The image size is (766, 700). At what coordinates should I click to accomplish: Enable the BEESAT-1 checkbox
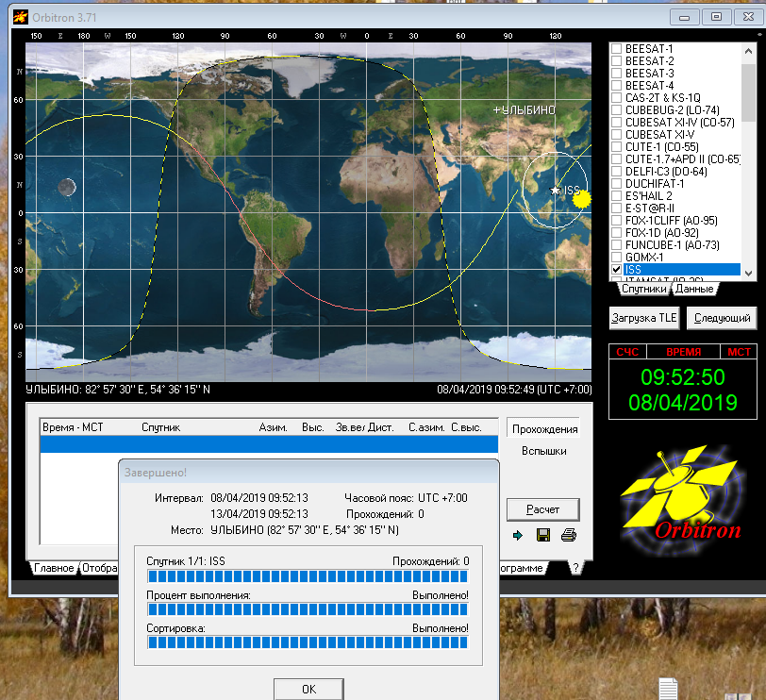617,49
